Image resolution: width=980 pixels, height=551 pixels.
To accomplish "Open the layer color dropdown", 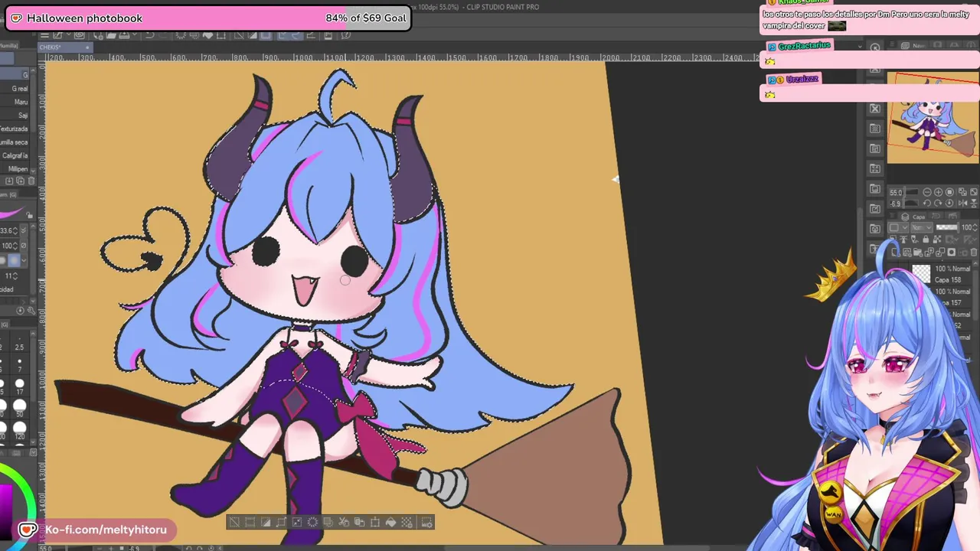I will [x=898, y=227].
